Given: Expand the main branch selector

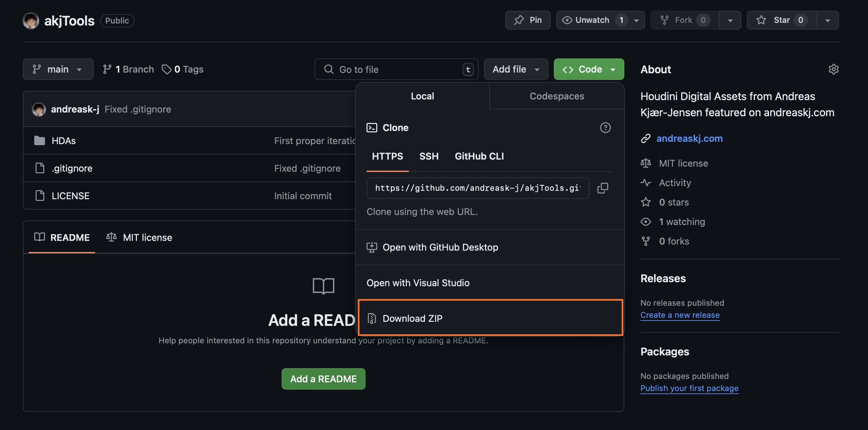Looking at the screenshot, I should [x=58, y=69].
